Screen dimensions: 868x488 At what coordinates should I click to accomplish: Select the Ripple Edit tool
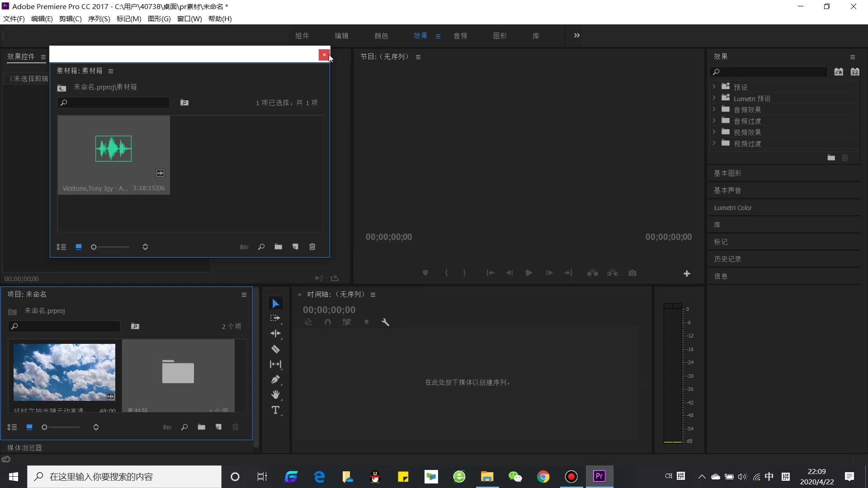click(275, 333)
